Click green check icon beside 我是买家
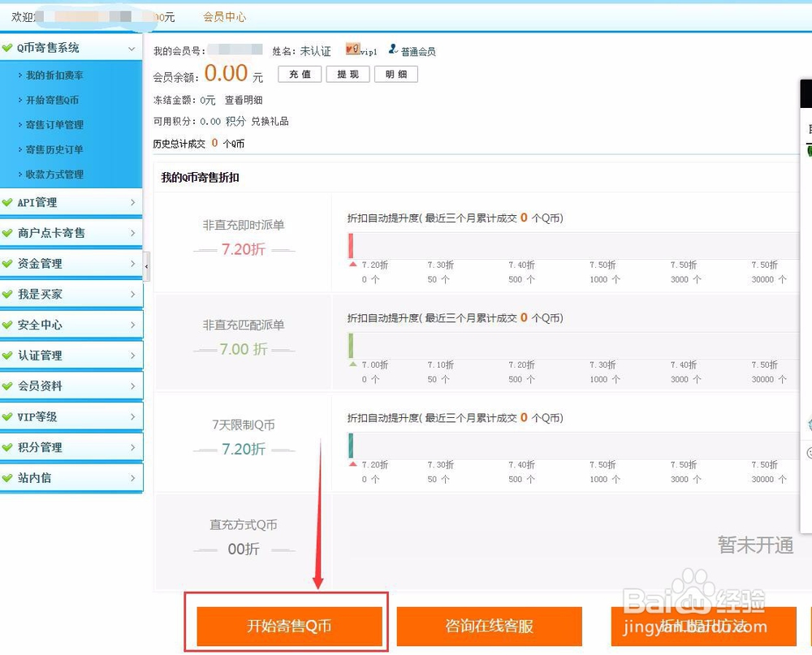The width and height of the screenshot is (812, 655). tap(7, 294)
